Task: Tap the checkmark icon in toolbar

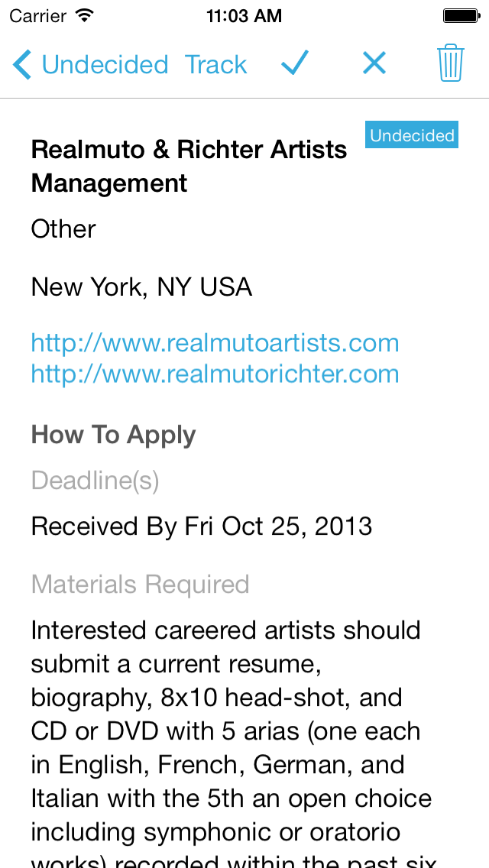Action: (294, 63)
